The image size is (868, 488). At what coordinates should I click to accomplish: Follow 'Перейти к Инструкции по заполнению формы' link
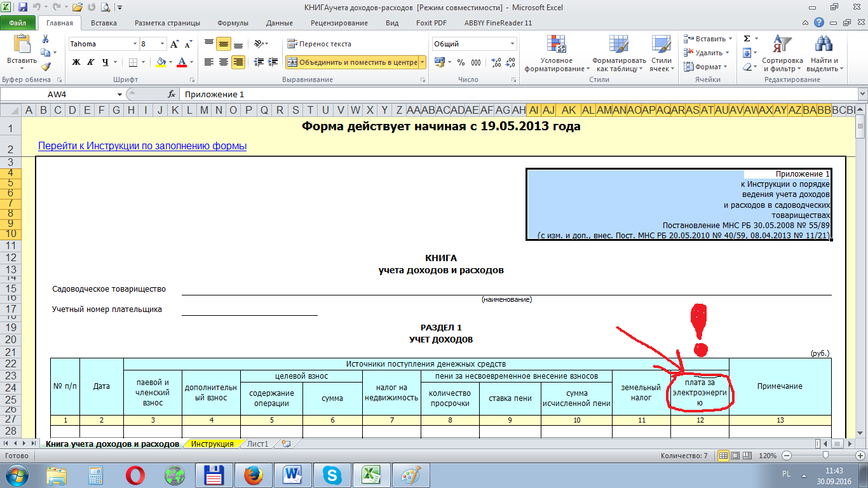pos(142,146)
